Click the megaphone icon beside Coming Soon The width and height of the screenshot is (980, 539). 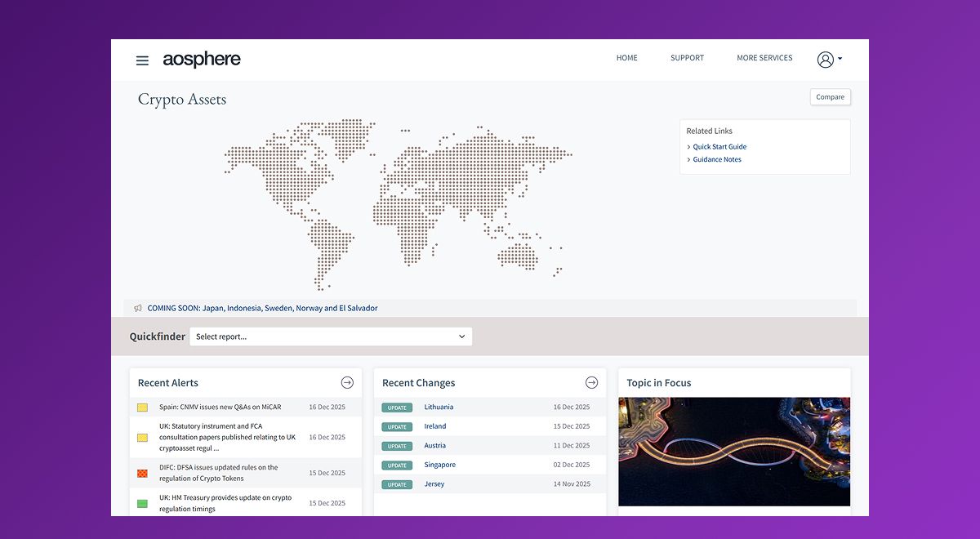[x=137, y=309]
